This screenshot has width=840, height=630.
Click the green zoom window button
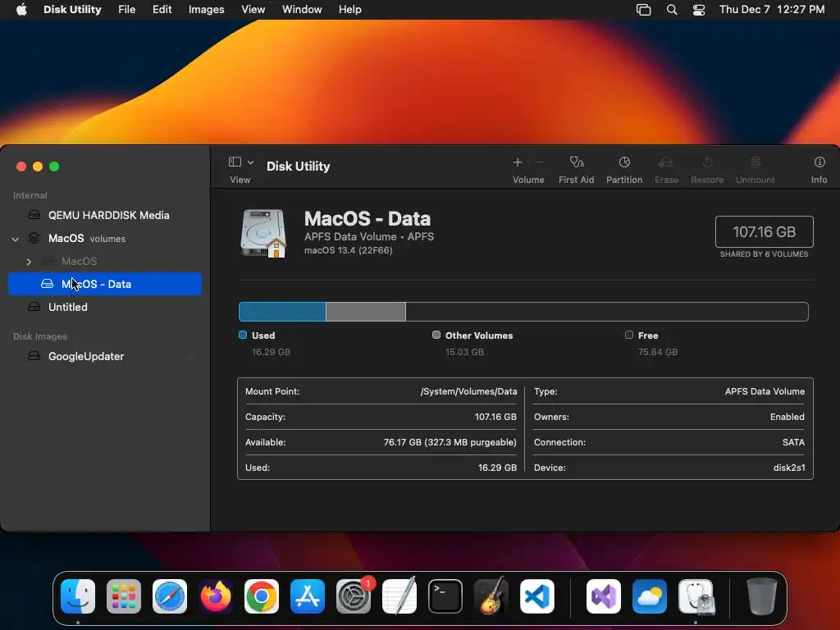tap(54, 167)
